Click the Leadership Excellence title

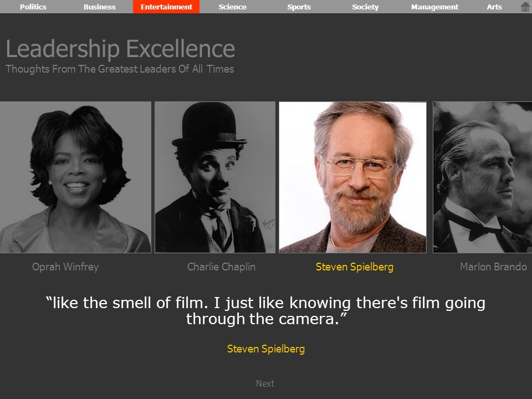(x=120, y=49)
